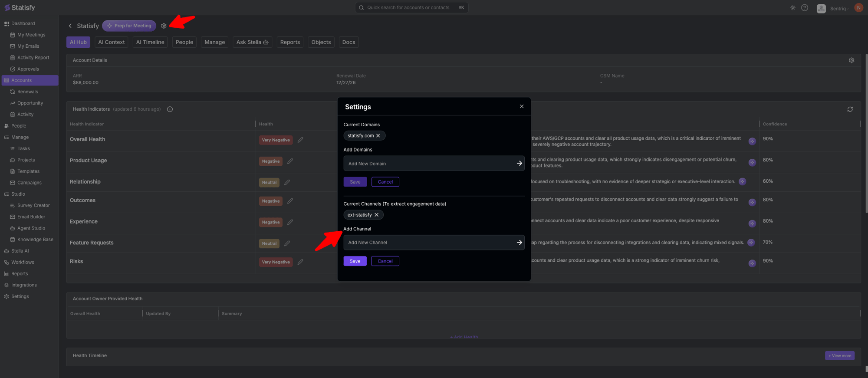The width and height of the screenshot is (868, 378).
Task: Edit Risks health pencil icon
Action: click(300, 262)
